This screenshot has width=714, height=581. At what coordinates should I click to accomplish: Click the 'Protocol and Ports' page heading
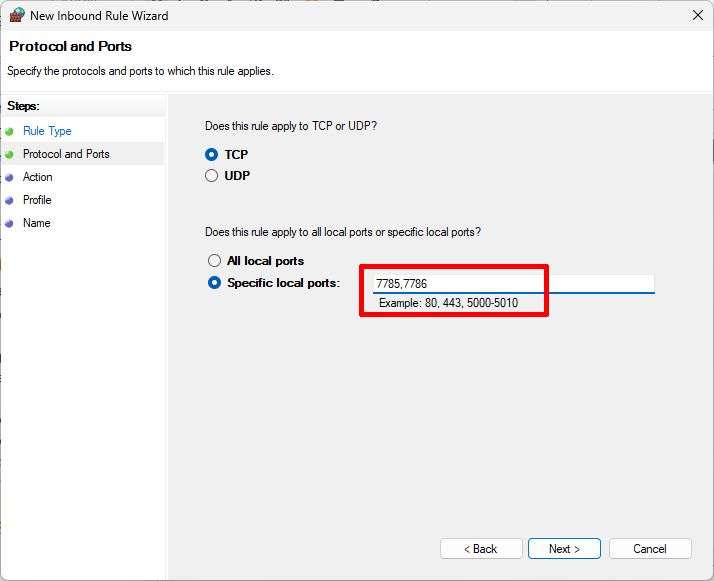[71, 46]
